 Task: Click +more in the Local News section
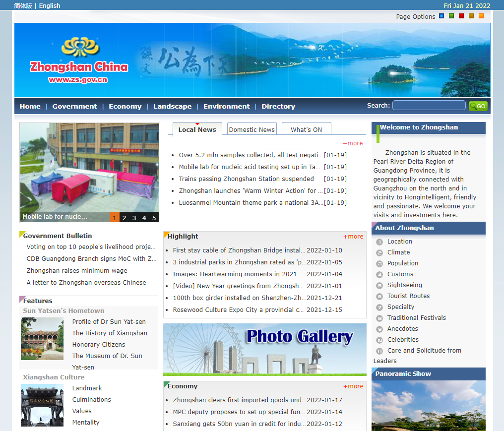(x=353, y=143)
